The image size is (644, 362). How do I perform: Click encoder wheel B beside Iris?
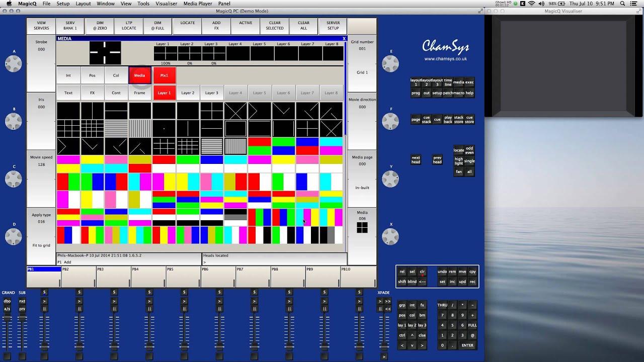(x=14, y=121)
